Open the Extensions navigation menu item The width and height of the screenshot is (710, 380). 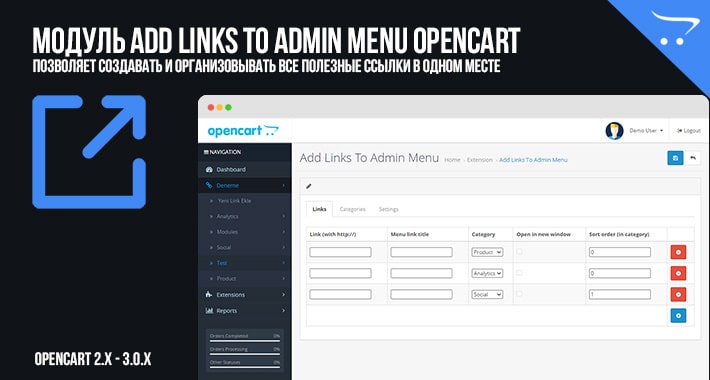[245, 294]
